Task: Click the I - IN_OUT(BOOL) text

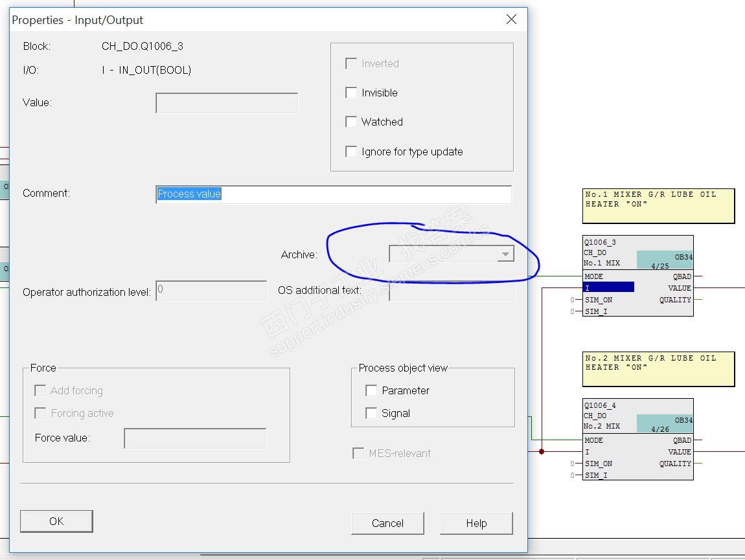Action: pyautogui.click(x=146, y=70)
